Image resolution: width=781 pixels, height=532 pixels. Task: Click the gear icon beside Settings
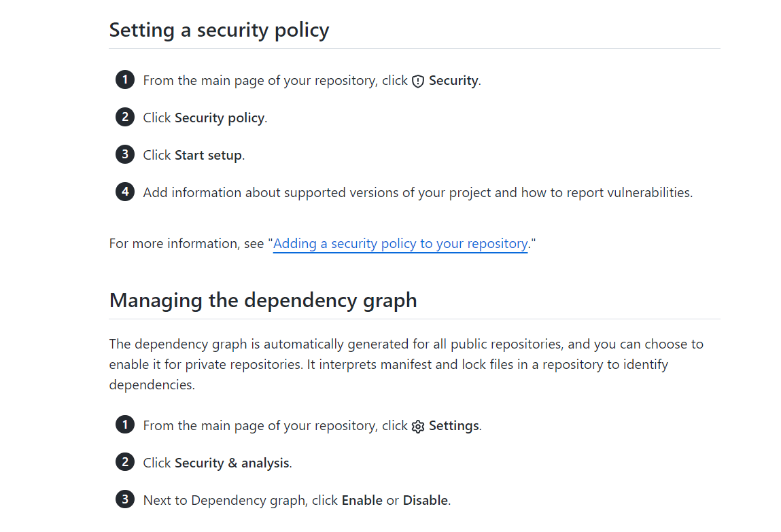pos(418,427)
